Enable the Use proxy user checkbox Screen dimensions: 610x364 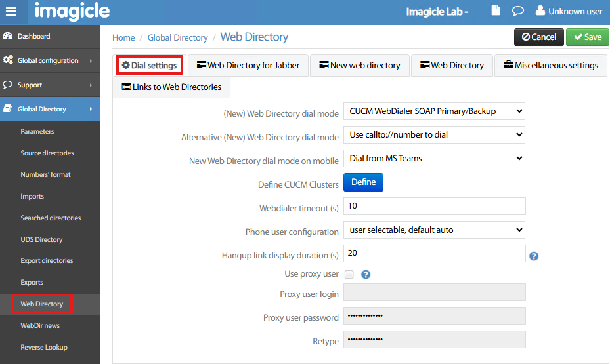(x=349, y=274)
